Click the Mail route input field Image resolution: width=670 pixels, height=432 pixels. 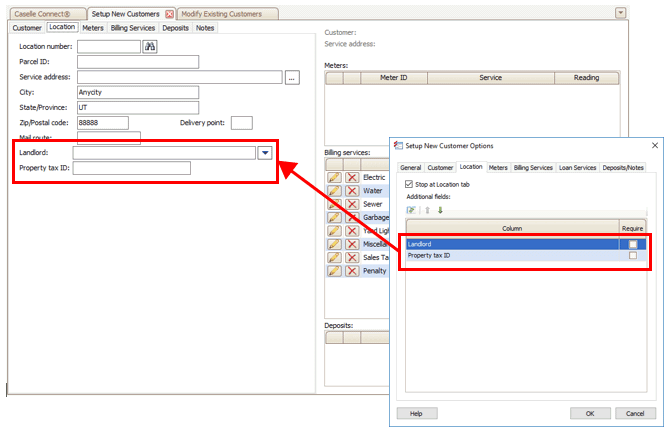tap(109, 138)
